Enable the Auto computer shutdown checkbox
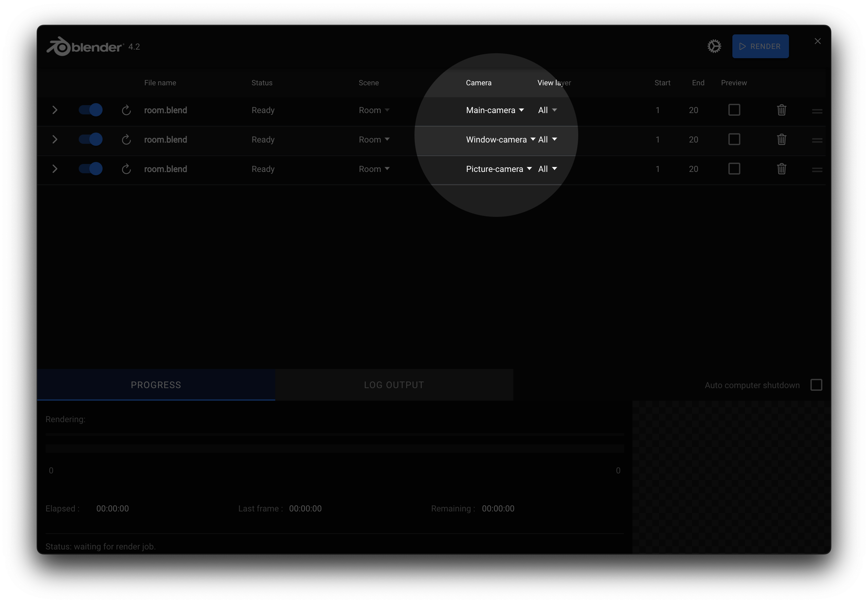868x603 pixels. tap(816, 385)
